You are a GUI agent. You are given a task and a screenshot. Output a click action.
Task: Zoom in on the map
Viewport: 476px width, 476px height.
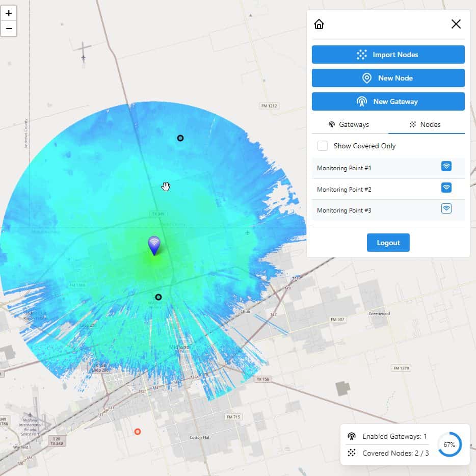pos(9,13)
